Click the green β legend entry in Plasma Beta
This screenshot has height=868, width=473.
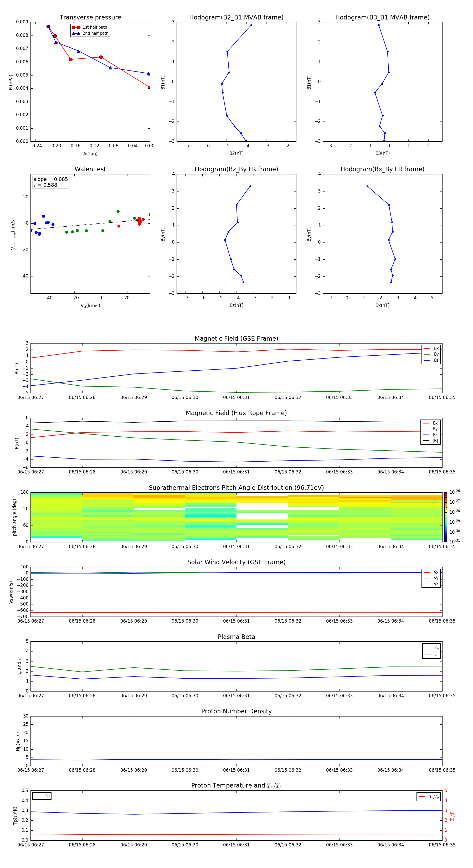(x=431, y=654)
